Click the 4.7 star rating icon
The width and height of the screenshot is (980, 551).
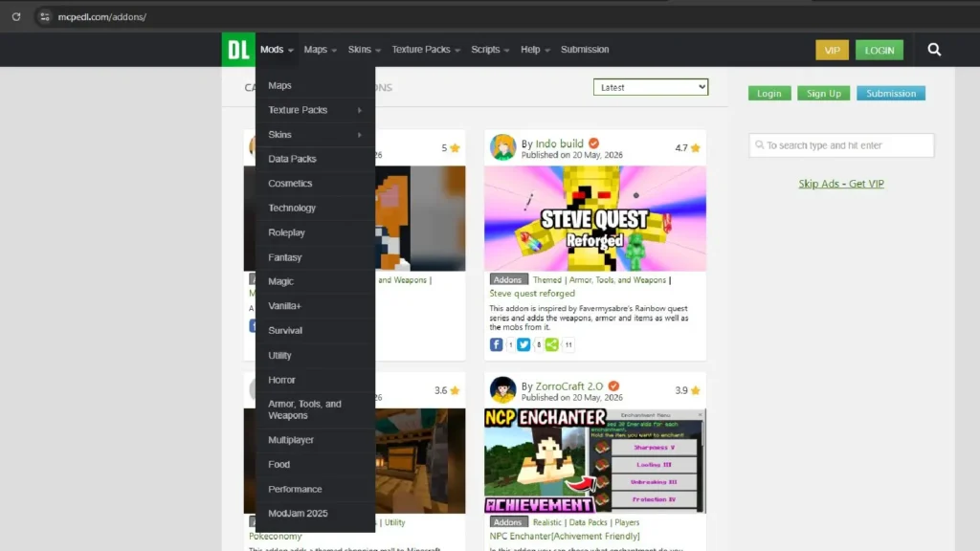tap(696, 148)
